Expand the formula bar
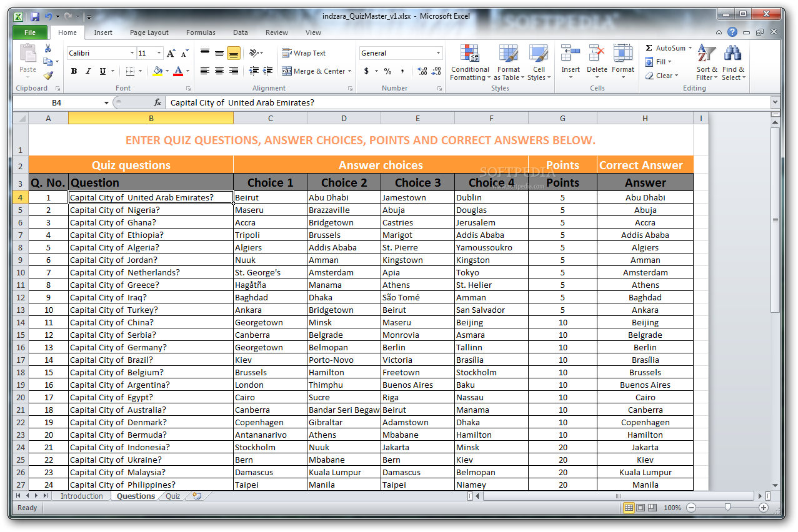The image size is (798, 532). coord(775,102)
